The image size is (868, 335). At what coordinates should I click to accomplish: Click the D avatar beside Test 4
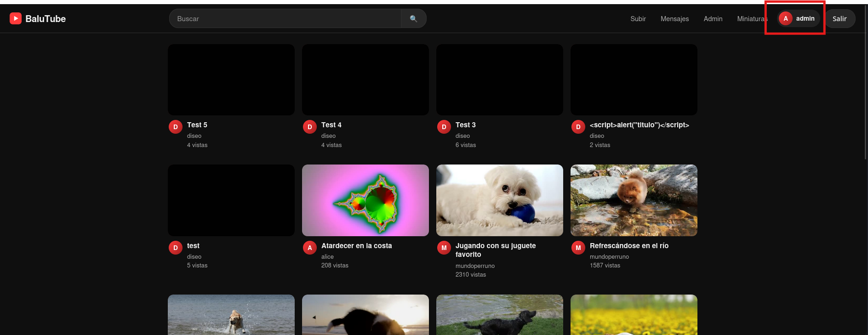pyautogui.click(x=310, y=127)
